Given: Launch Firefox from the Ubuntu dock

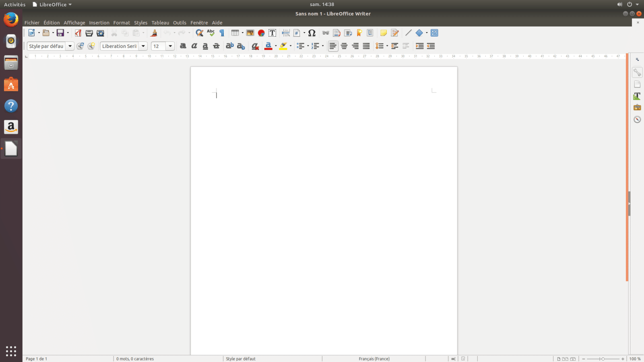Looking at the screenshot, I should tap(11, 19).
